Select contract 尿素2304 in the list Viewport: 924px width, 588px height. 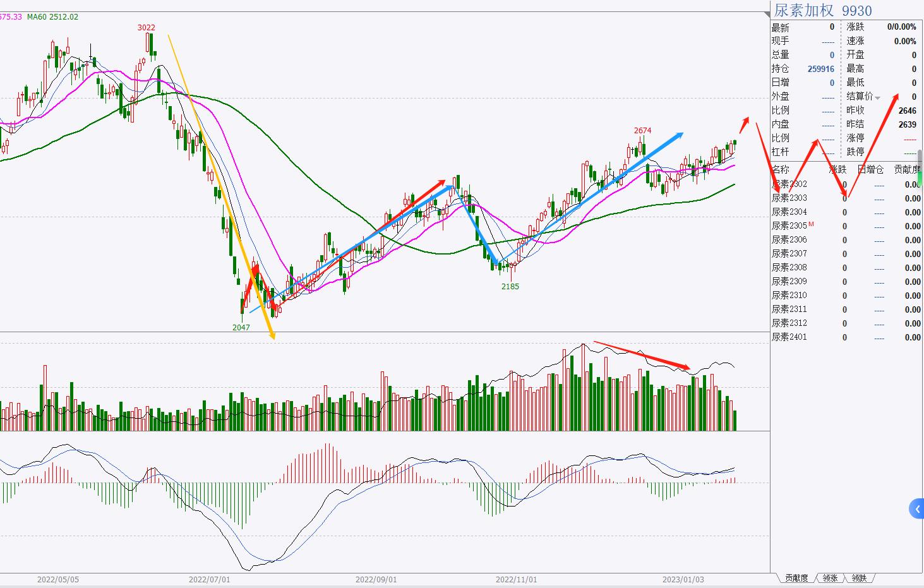click(789, 212)
